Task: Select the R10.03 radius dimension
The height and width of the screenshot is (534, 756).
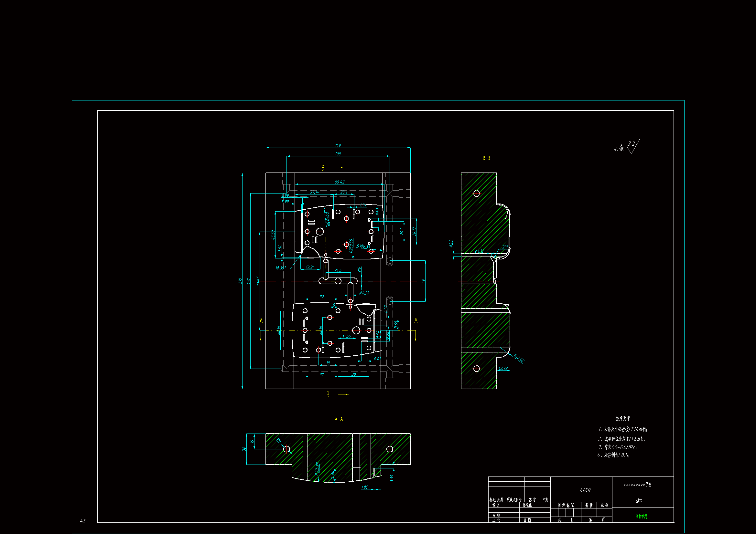Action: click(x=519, y=358)
